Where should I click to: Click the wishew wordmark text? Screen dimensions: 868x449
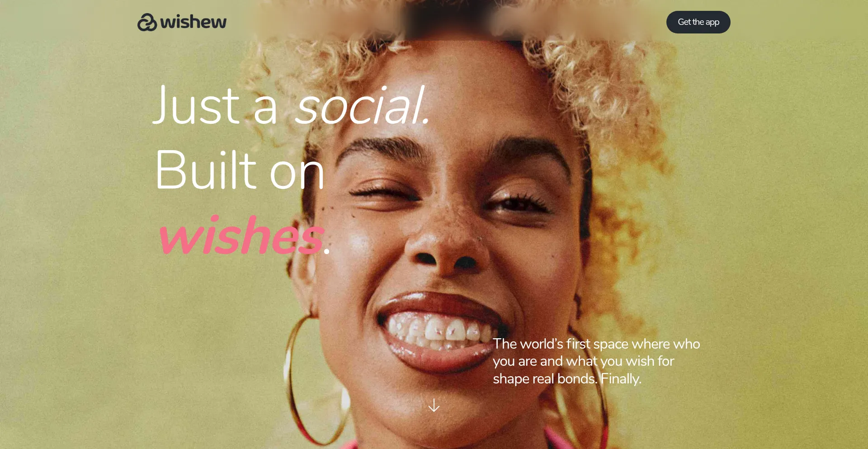193,22
